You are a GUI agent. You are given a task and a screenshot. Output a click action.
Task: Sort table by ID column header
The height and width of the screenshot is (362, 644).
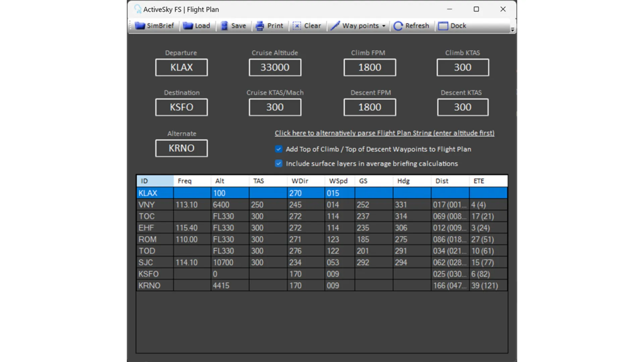155,181
